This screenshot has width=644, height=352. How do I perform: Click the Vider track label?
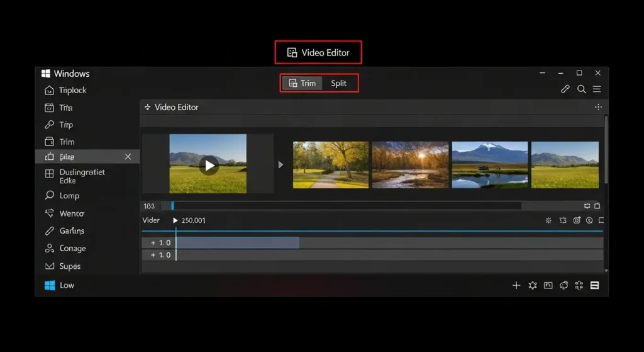151,220
